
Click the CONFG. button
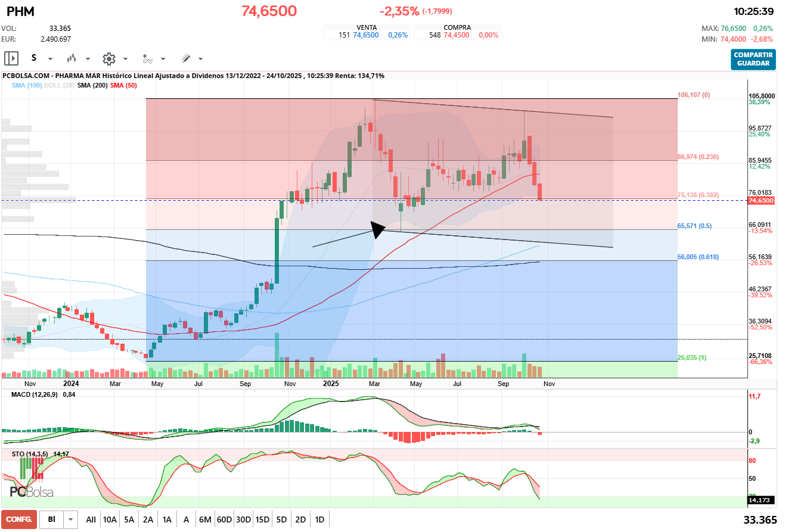(19, 519)
